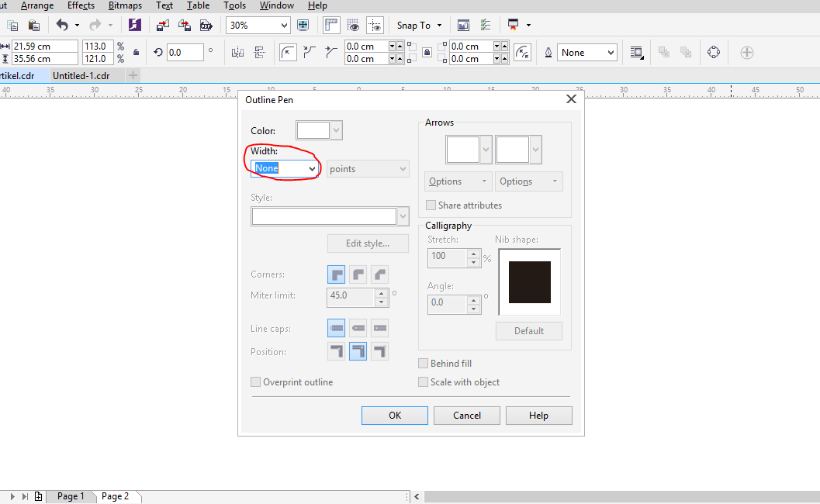The height and width of the screenshot is (504, 820).
Task: Select the square line cap style
Action: (x=379, y=327)
